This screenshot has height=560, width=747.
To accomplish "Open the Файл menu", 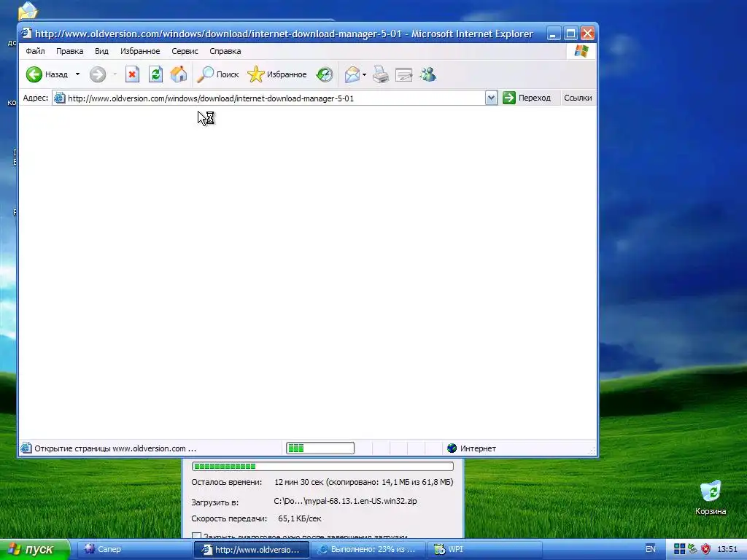I will click(35, 51).
